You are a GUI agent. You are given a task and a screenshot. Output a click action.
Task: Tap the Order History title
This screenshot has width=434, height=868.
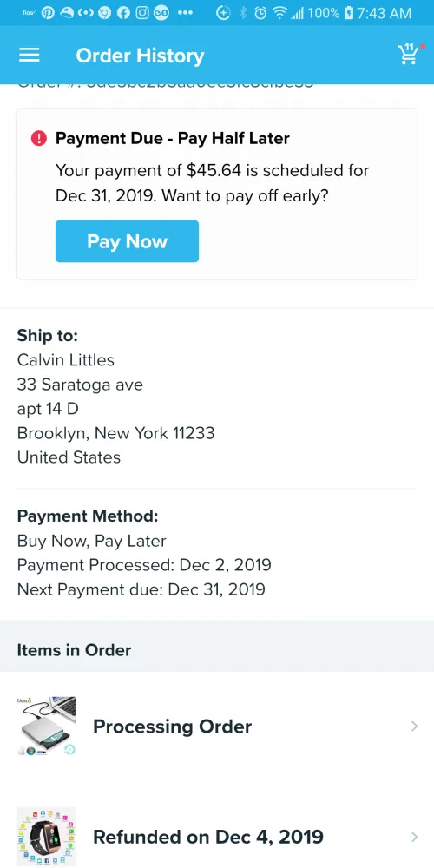click(x=140, y=56)
